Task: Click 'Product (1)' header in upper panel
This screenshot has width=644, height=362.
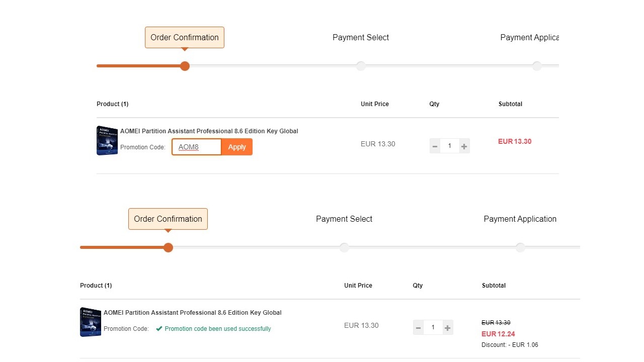Action: click(113, 104)
